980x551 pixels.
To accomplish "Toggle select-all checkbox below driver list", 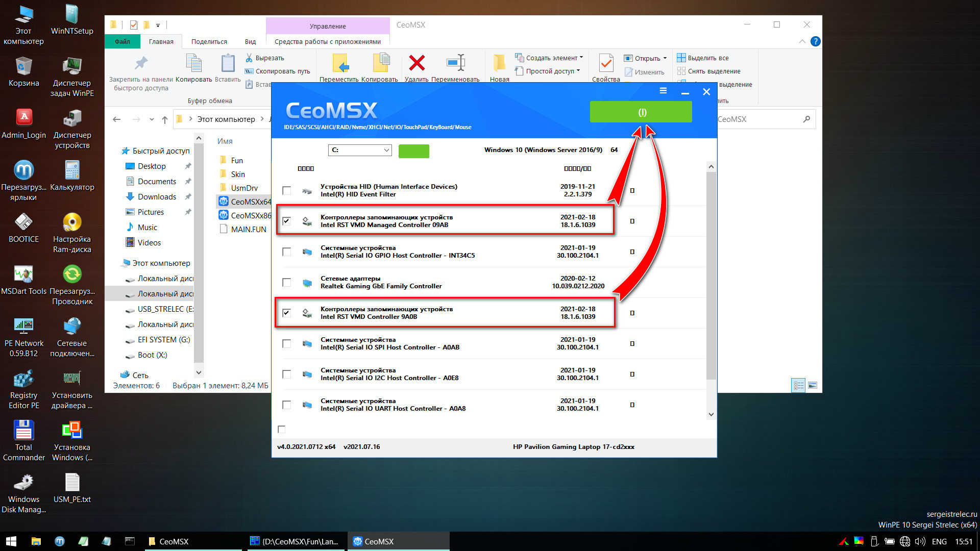I will point(281,429).
